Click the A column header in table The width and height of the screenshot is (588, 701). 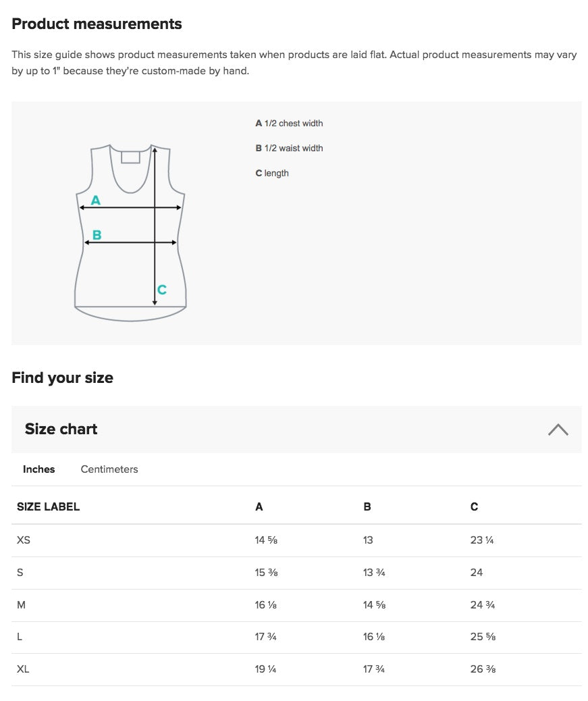(259, 507)
